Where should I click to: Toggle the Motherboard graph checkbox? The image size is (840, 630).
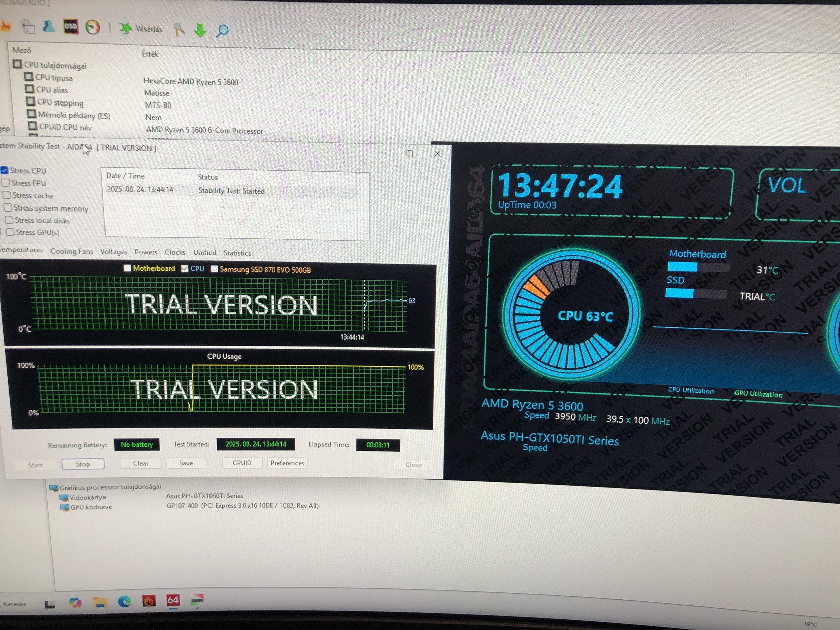tap(127, 268)
